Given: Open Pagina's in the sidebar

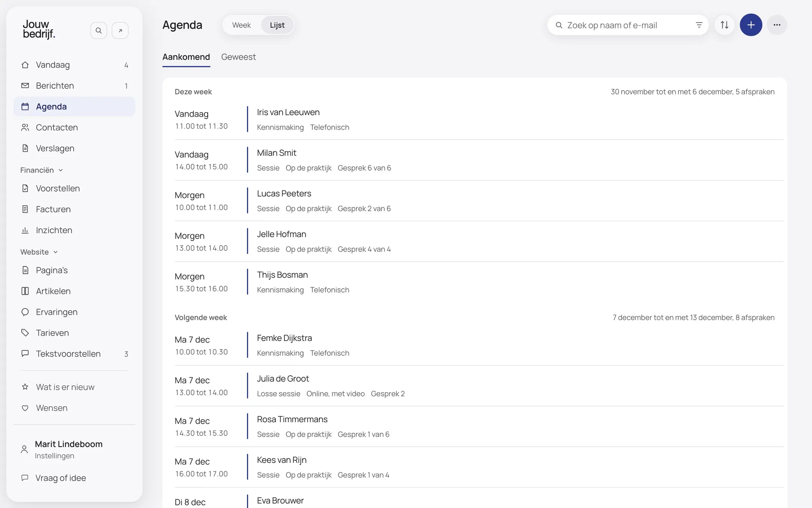Looking at the screenshot, I should pyautogui.click(x=74, y=270).
